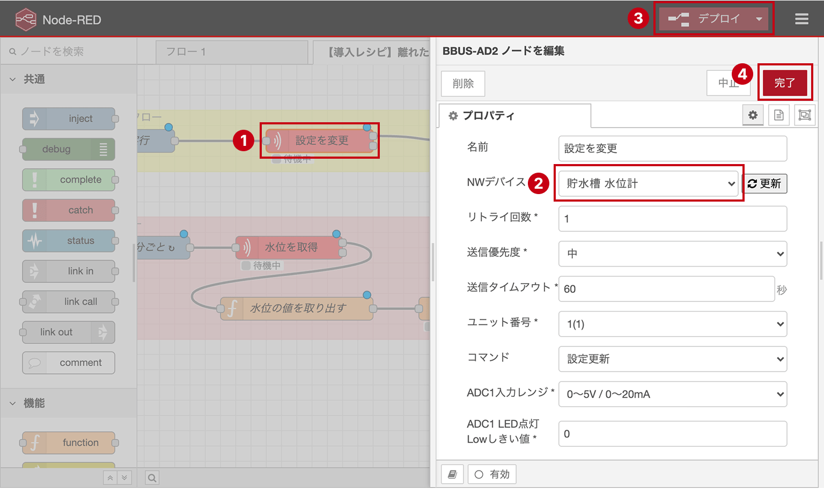This screenshot has height=504, width=824.
Task: Select the status node in palette
Action: [x=69, y=241]
